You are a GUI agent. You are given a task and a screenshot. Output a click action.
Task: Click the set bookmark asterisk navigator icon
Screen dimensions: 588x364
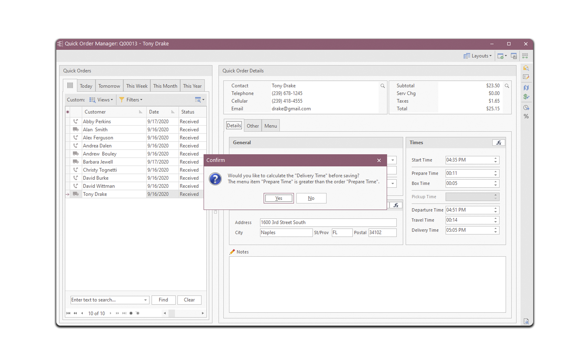tap(131, 313)
